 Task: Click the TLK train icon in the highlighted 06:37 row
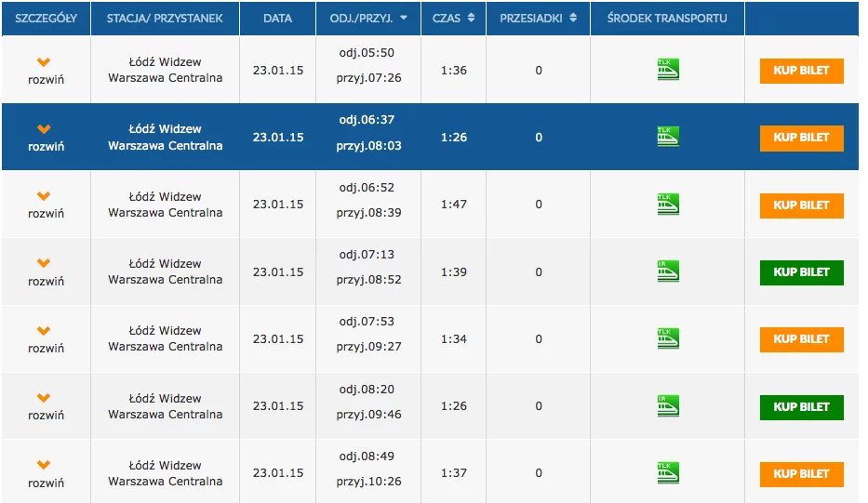click(x=668, y=137)
